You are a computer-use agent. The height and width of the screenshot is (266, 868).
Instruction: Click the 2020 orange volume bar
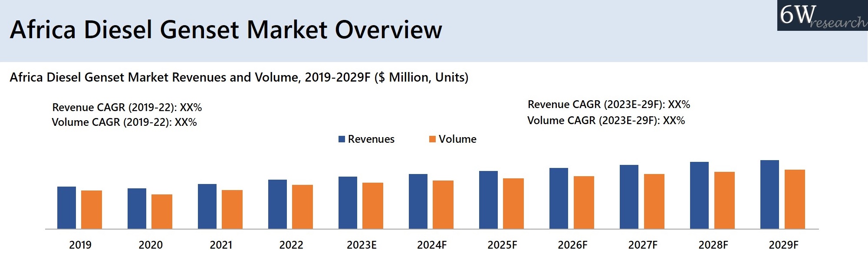point(162,211)
